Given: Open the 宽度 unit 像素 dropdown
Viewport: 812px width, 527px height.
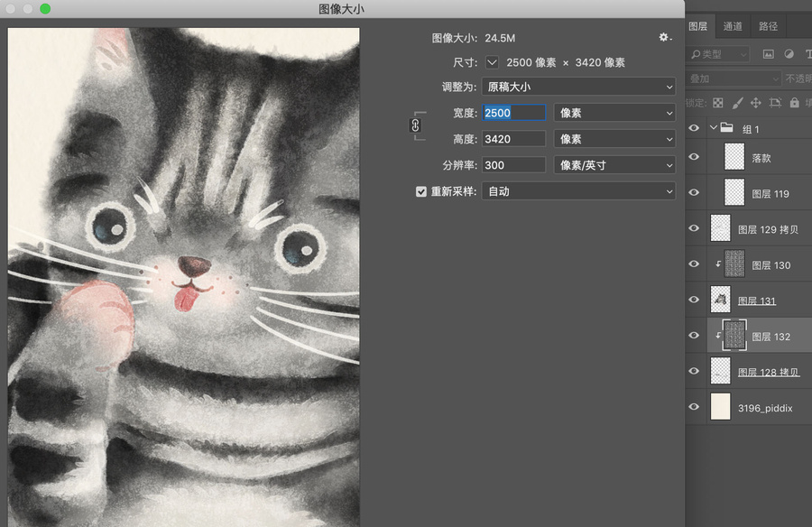Looking at the screenshot, I should point(614,113).
